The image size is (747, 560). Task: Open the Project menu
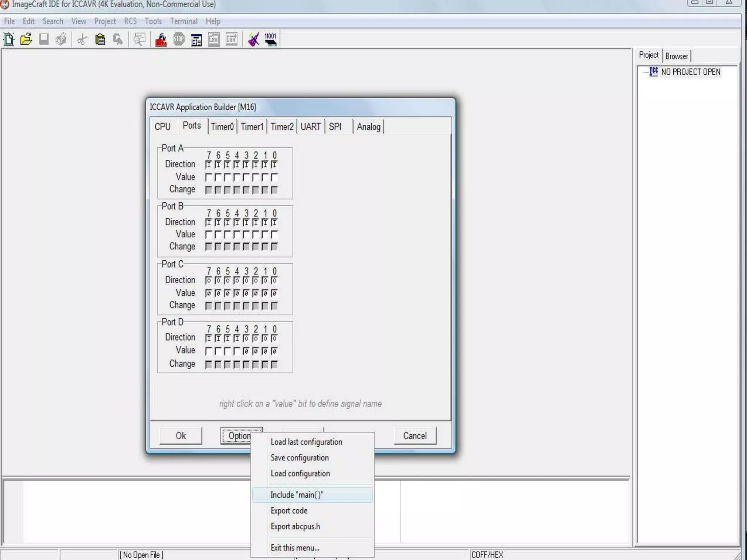point(105,21)
